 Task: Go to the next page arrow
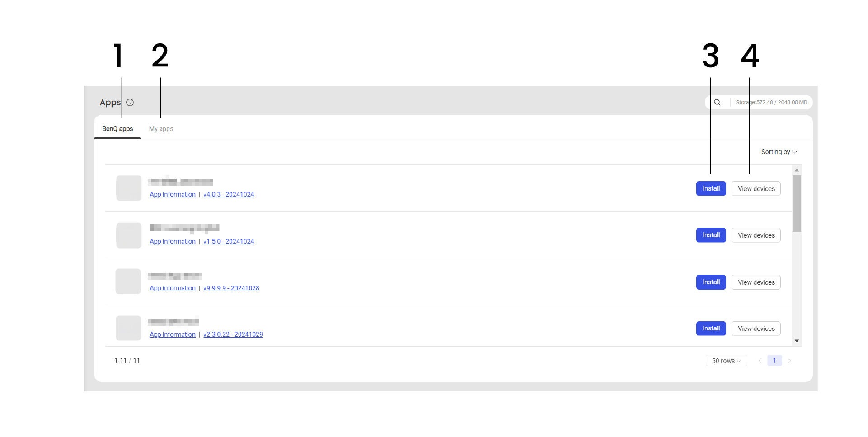pos(789,361)
